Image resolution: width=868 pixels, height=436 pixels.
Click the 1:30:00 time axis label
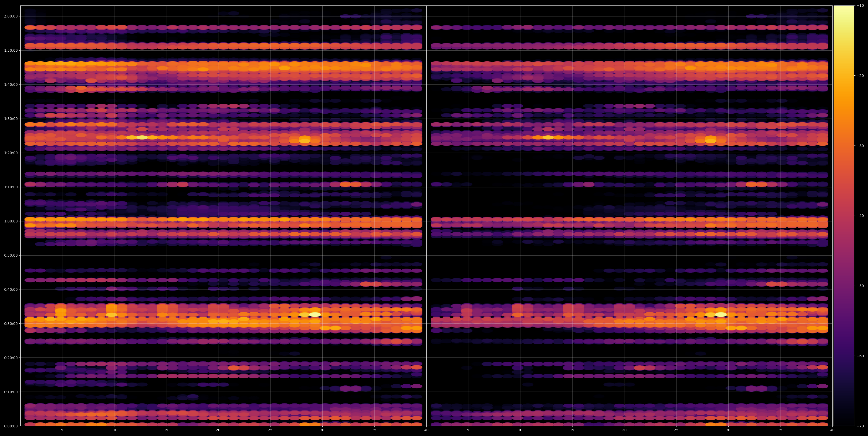pos(11,119)
